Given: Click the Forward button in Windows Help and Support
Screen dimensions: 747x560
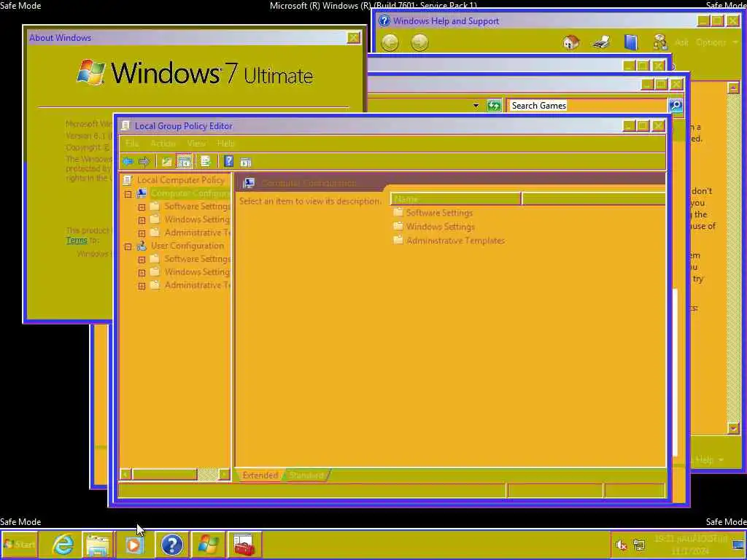Looking at the screenshot, I should pos(419,43).
